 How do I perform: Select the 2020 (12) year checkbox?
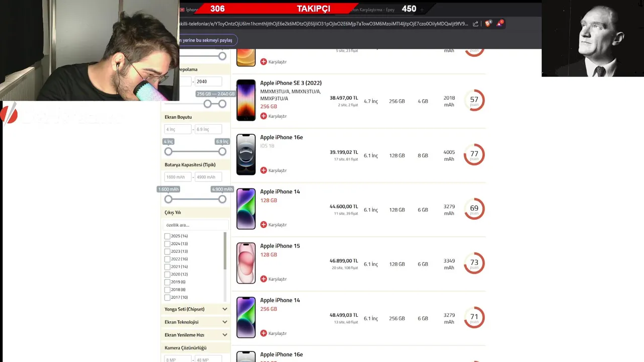pyautogui.click(x=167, y=275)
